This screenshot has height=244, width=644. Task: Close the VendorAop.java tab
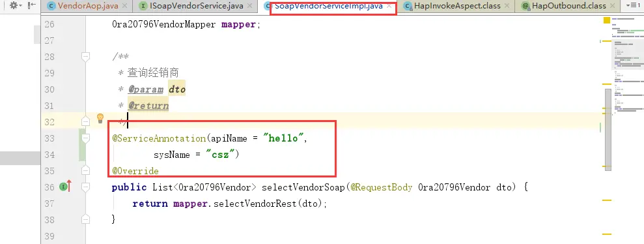(x=124, y=6)
